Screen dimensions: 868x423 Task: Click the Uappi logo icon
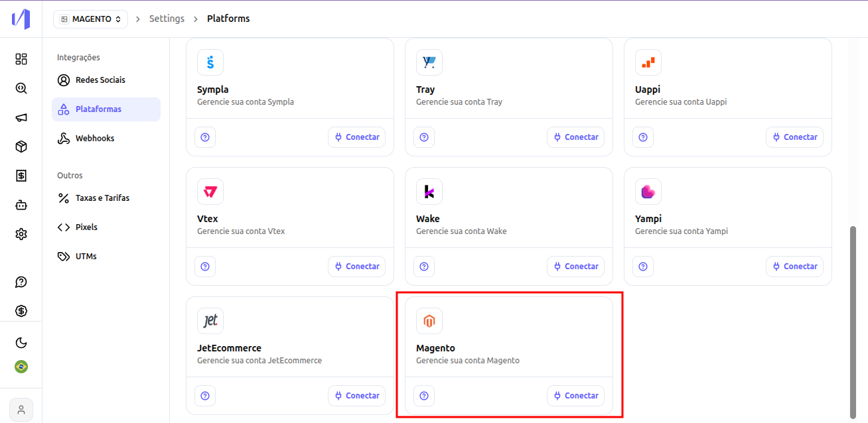pos(648,62)
